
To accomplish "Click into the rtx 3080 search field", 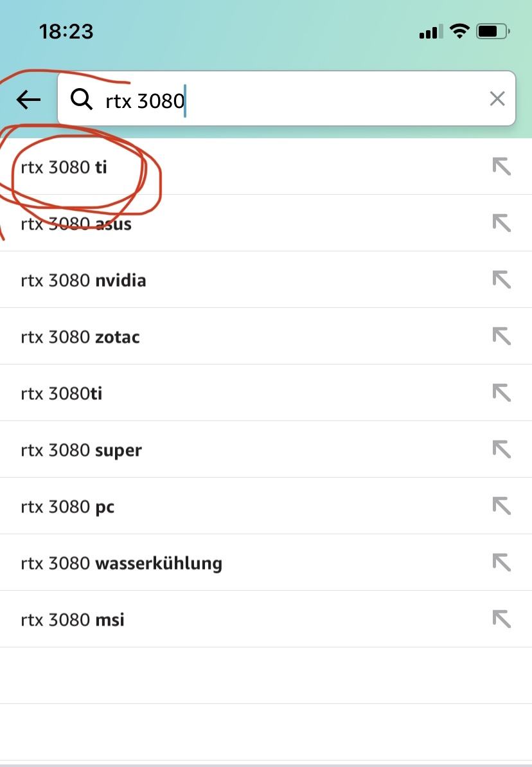I will pyautogui.click(x=289, y=100).
